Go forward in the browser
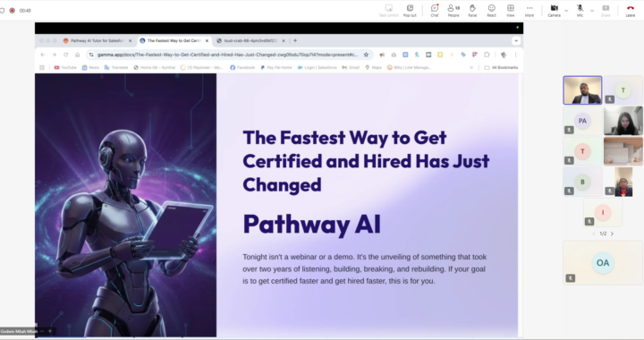 pos(55,55)
